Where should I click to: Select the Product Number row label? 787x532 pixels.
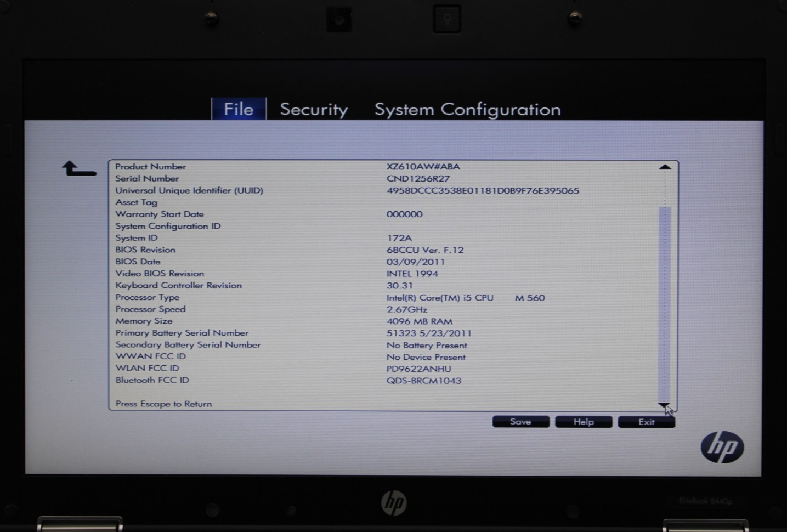[150, 167]
